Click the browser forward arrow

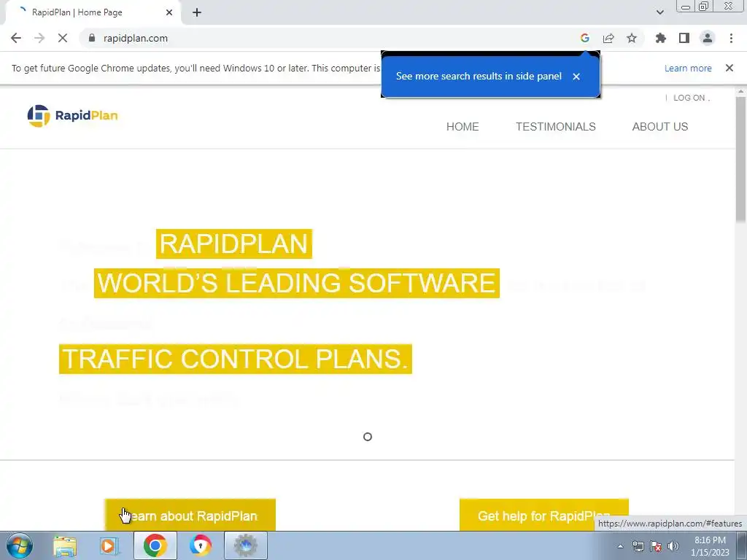[39, 38]
